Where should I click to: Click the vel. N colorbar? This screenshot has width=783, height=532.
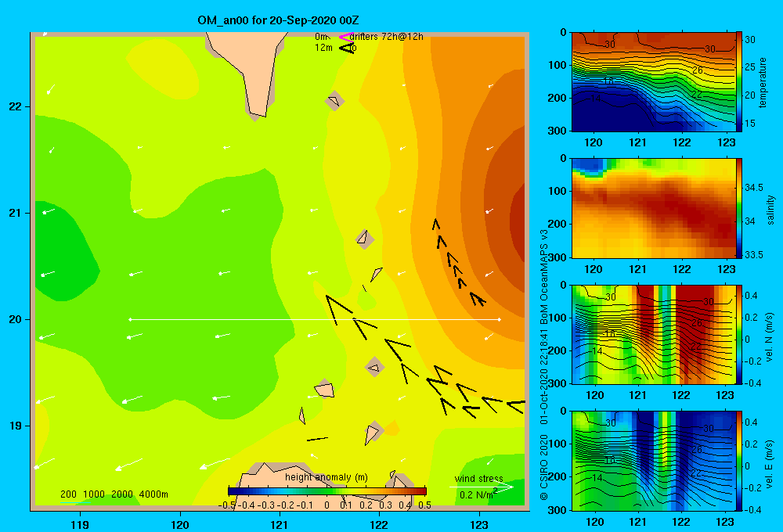[739, 334]
